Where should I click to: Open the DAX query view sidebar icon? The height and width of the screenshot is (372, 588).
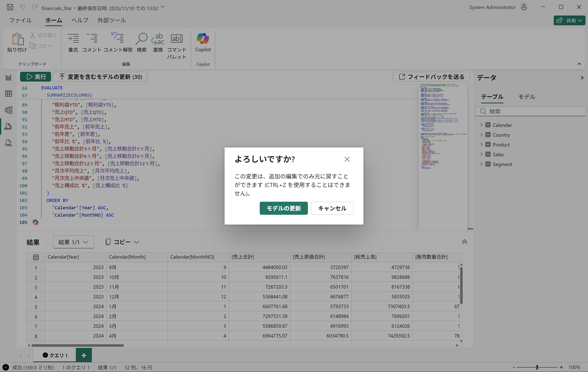click(8, 126)
